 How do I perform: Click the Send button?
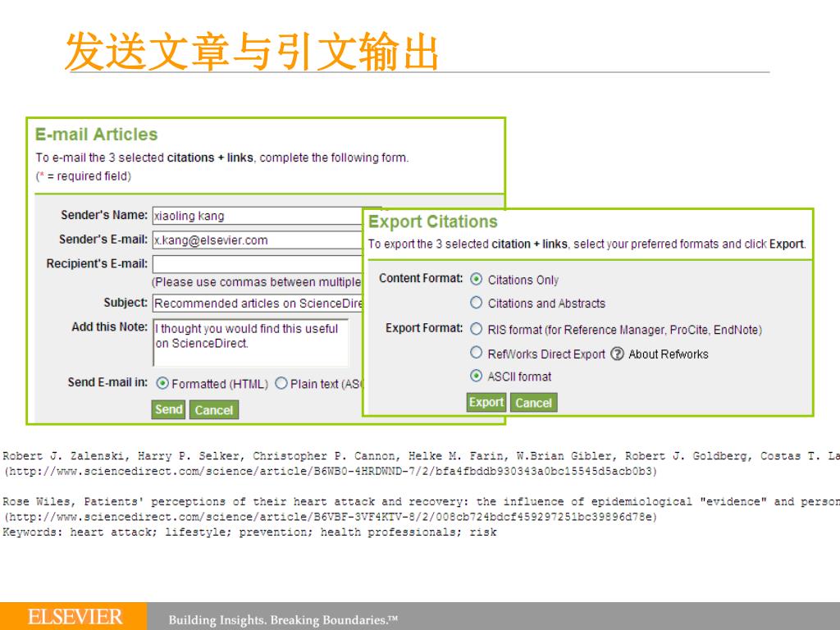[168, 410]
